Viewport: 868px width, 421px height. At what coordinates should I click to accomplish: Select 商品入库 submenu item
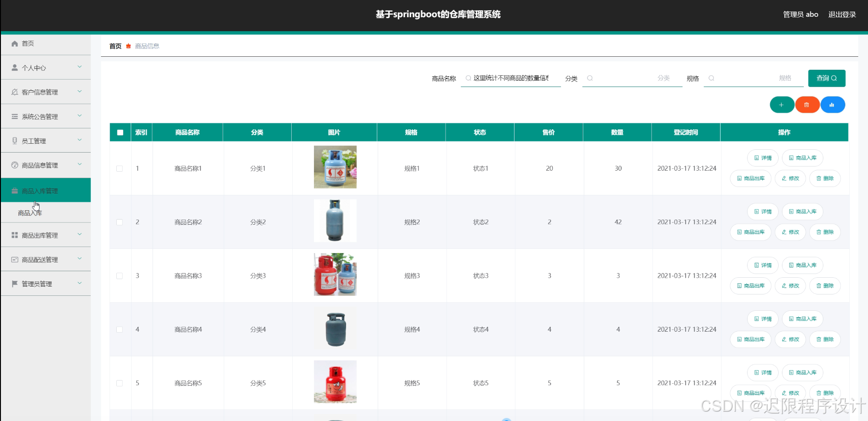tap(30, 212)
